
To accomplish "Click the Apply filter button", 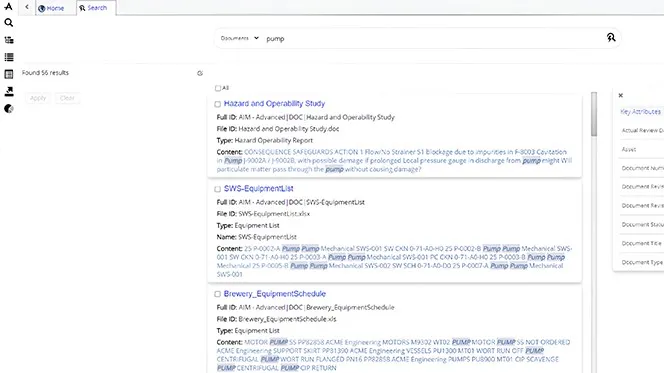I will pos(38,98).
